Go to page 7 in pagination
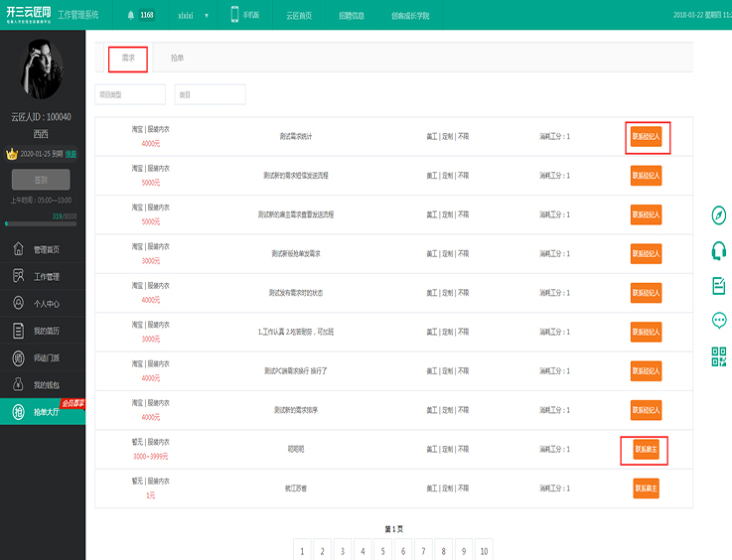 click(x=423, y=551)
